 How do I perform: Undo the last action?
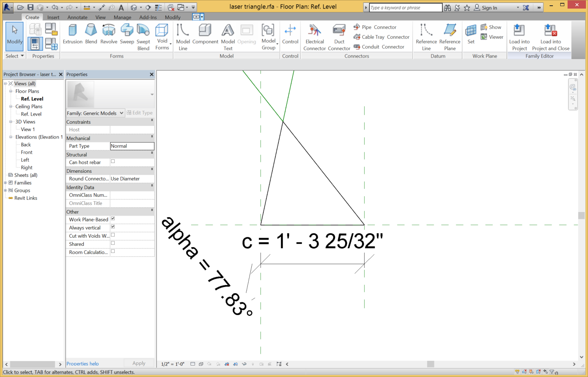tap(55, 7)
